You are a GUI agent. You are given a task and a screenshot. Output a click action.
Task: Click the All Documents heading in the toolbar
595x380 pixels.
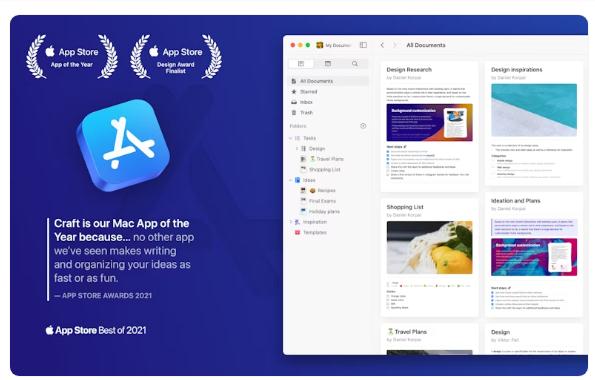point(426,45)
